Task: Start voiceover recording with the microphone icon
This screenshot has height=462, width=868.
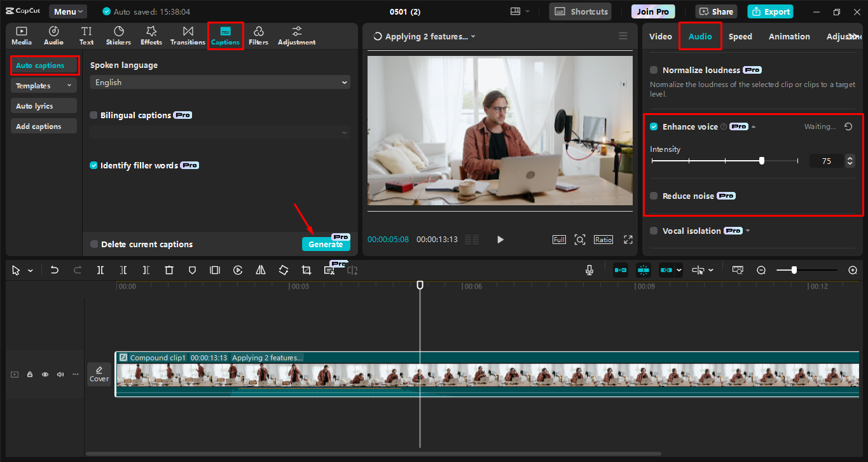Action: (589, 269)
